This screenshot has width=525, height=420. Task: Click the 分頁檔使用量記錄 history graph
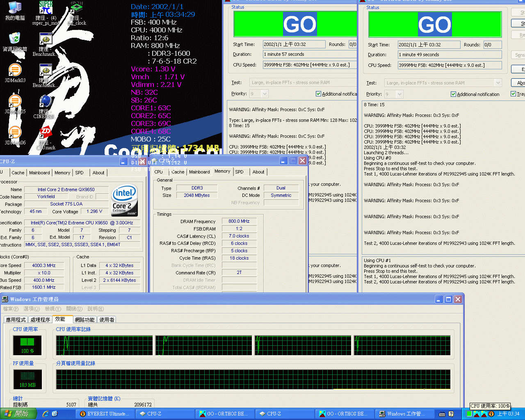(x=253, y=379)
